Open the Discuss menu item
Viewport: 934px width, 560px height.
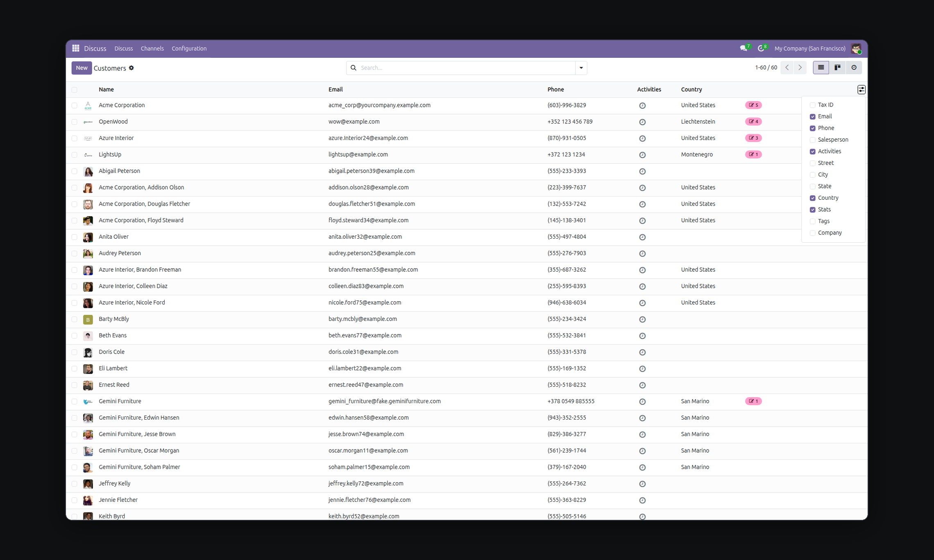pyautogui.click(x=124, y=48)
